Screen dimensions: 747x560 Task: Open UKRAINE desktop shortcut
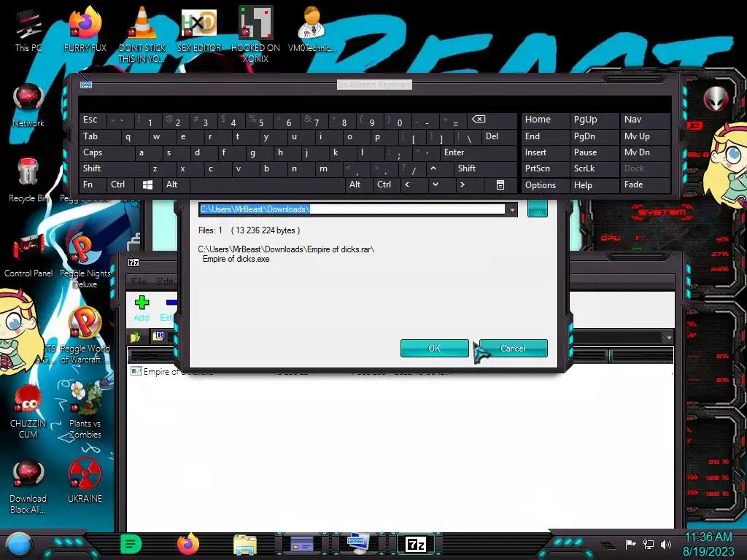pyautogui.click(x=85, y=481)
